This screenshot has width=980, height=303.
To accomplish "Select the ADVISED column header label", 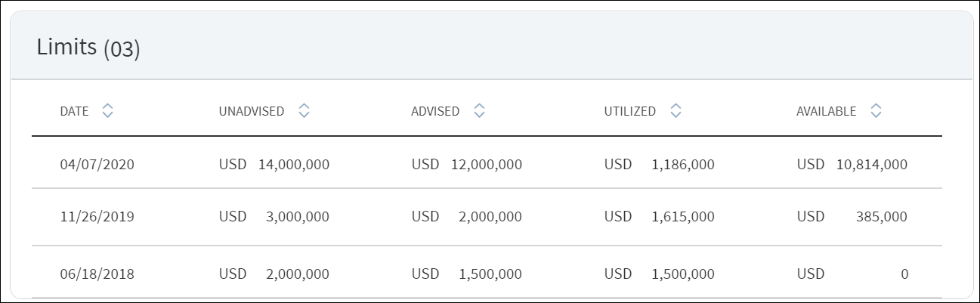I will point(435,111).
